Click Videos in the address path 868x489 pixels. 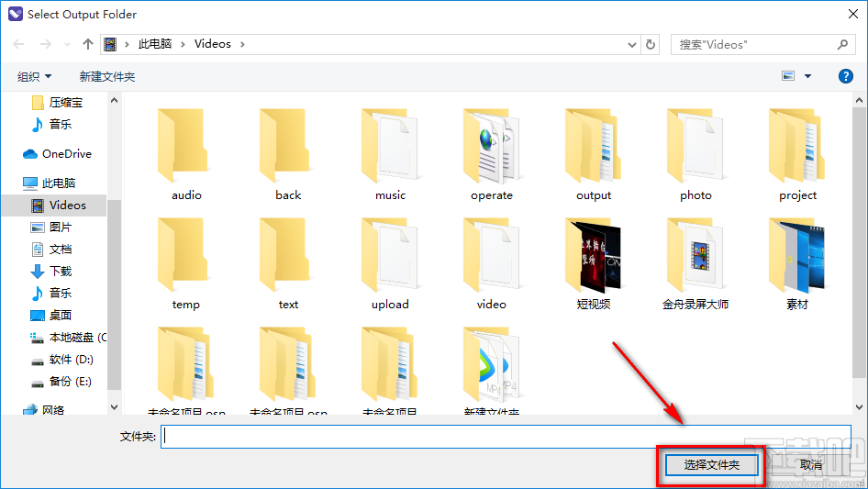click(213, 44)
